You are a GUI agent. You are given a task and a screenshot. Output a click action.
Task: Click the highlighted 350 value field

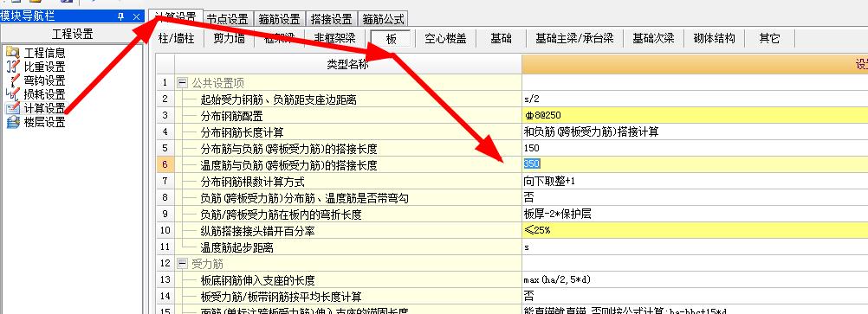[695, 163]
